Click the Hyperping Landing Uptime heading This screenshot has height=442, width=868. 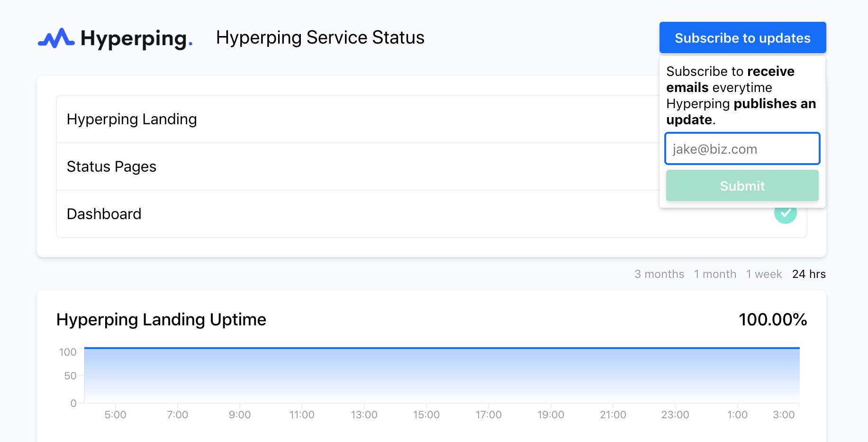point(161,320)
